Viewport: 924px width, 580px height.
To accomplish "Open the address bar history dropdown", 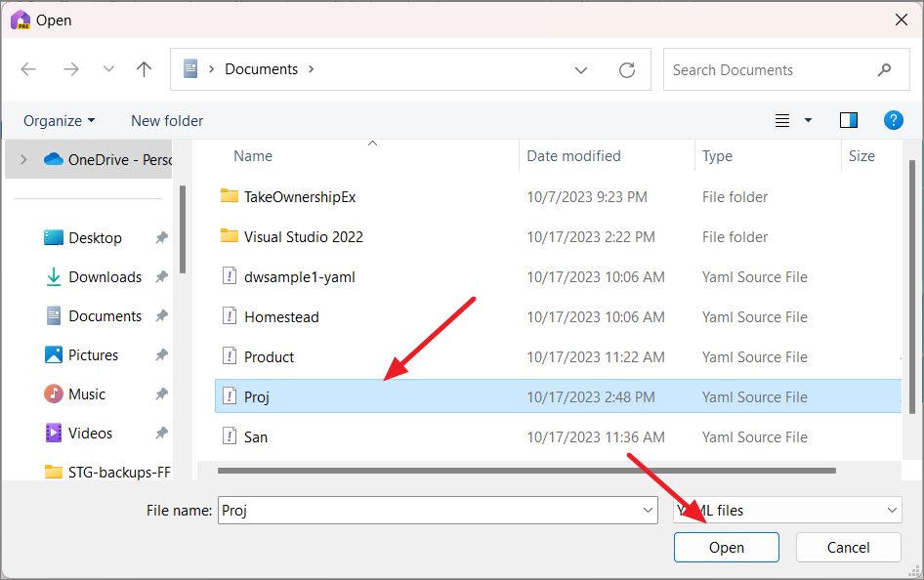I will tap(581, 69).
